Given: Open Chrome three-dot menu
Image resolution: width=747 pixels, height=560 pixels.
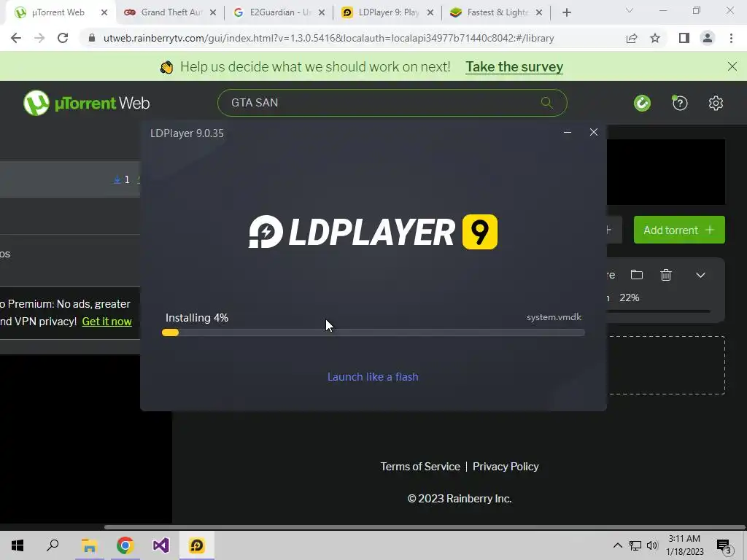Looking at the screenshot, I should [x=731, y=38].
